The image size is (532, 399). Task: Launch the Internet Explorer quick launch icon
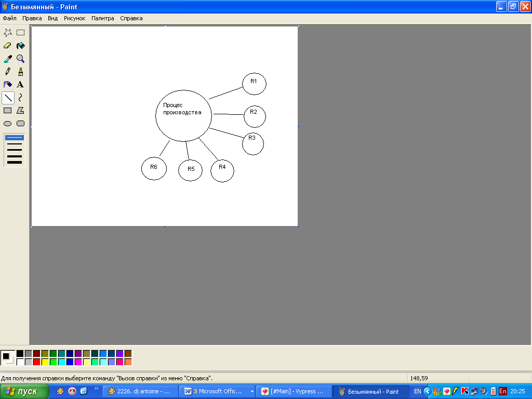pyautogui.click(x=84, y=391)
